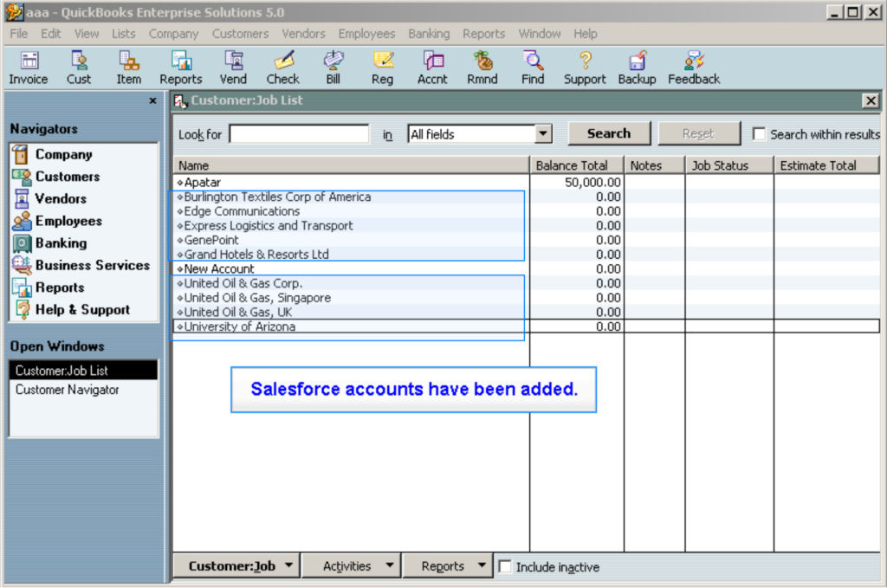887x588 pixels.
Task: Open the Employees navigator
Action: [57, 221]
